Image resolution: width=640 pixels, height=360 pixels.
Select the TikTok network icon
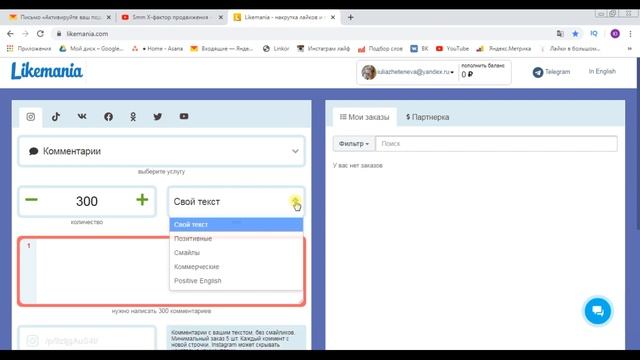[x=56, y=117]
